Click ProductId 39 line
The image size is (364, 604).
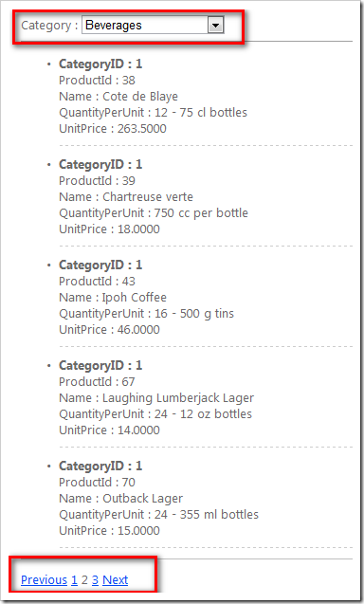(97, 181)
